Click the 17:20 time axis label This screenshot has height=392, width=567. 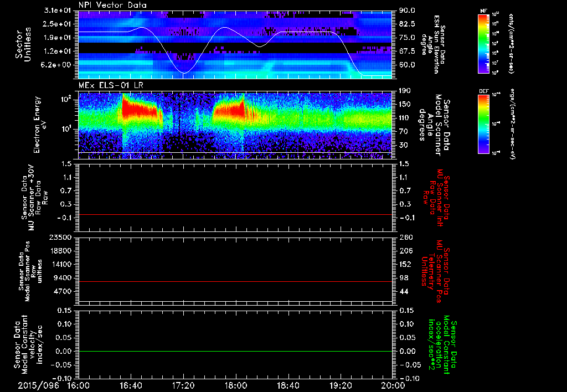[x=183, y=385]
